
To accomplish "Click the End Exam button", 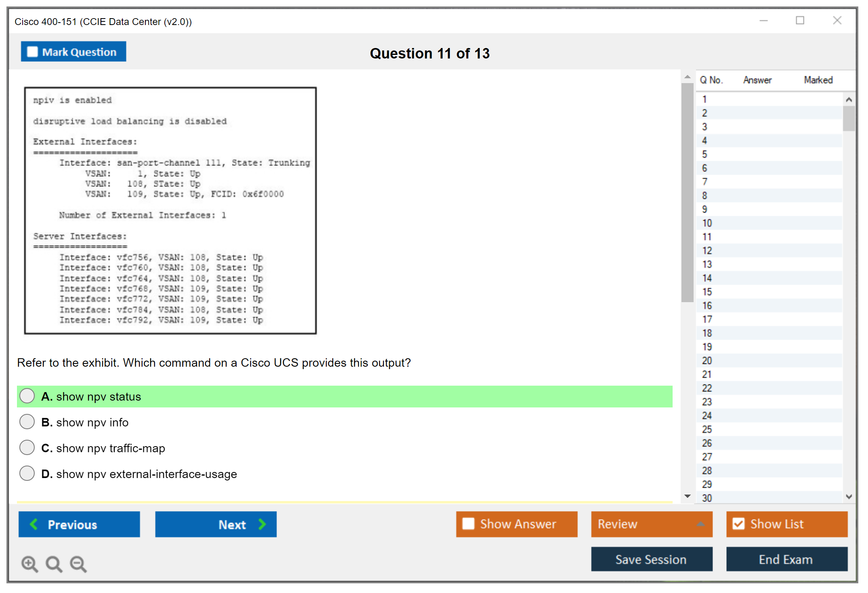I will [786, 560].
